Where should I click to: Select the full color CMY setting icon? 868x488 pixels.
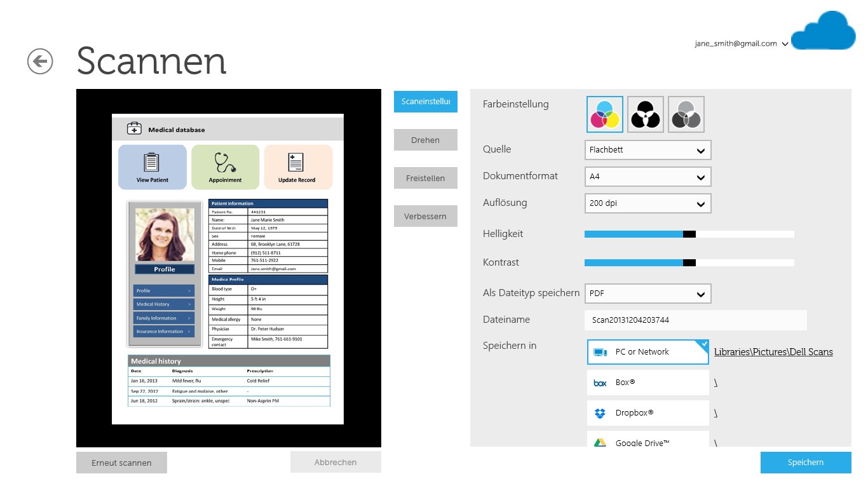(x=605, y=114)
